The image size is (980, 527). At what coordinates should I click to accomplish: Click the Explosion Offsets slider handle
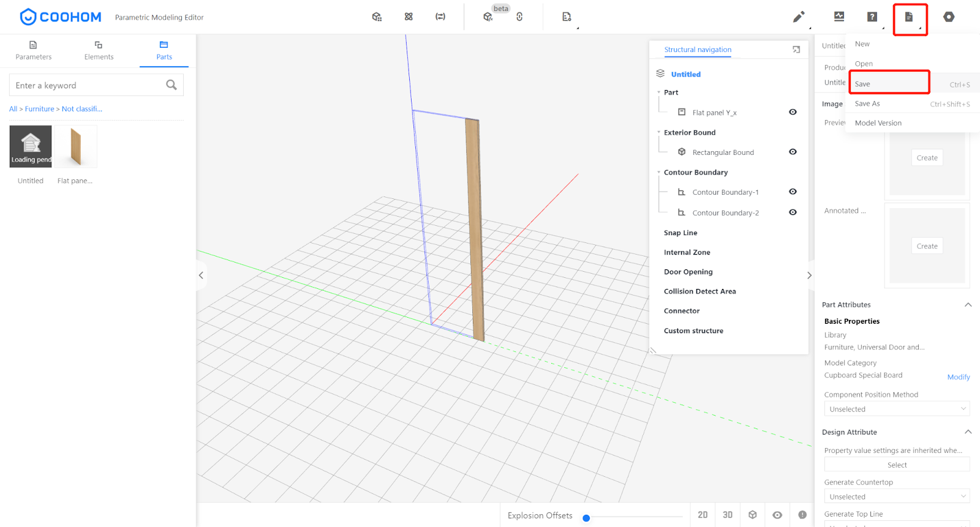coord(586,518)
